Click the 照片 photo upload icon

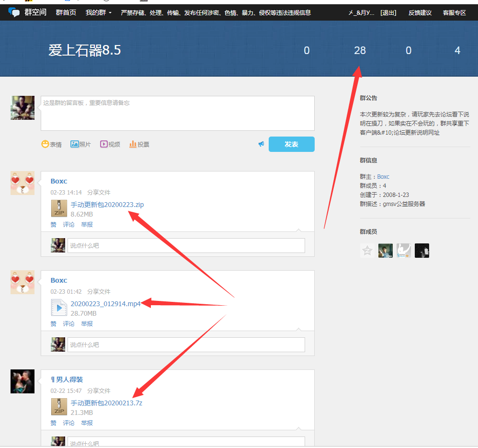(x=75, y=144)
